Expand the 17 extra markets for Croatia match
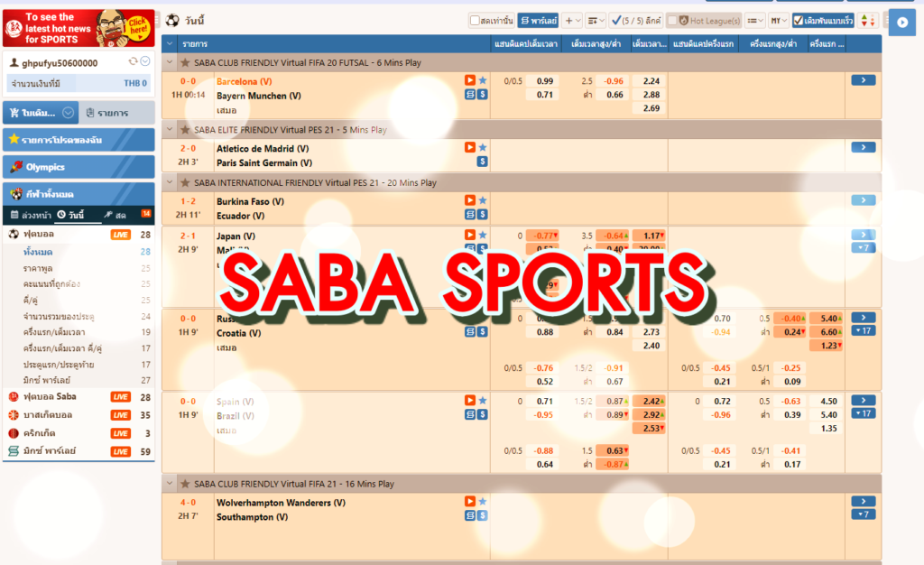This screenshot has height=565, width=924. coord(864,330)
